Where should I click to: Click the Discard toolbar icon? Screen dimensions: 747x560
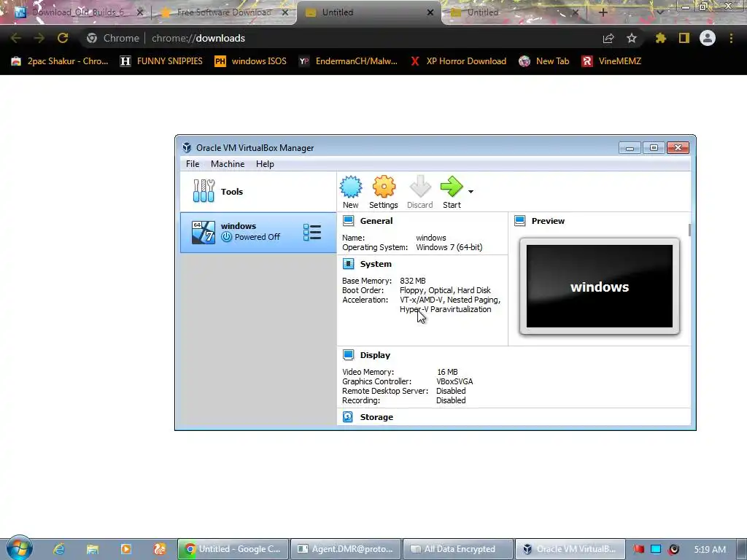tap(419, 192)
